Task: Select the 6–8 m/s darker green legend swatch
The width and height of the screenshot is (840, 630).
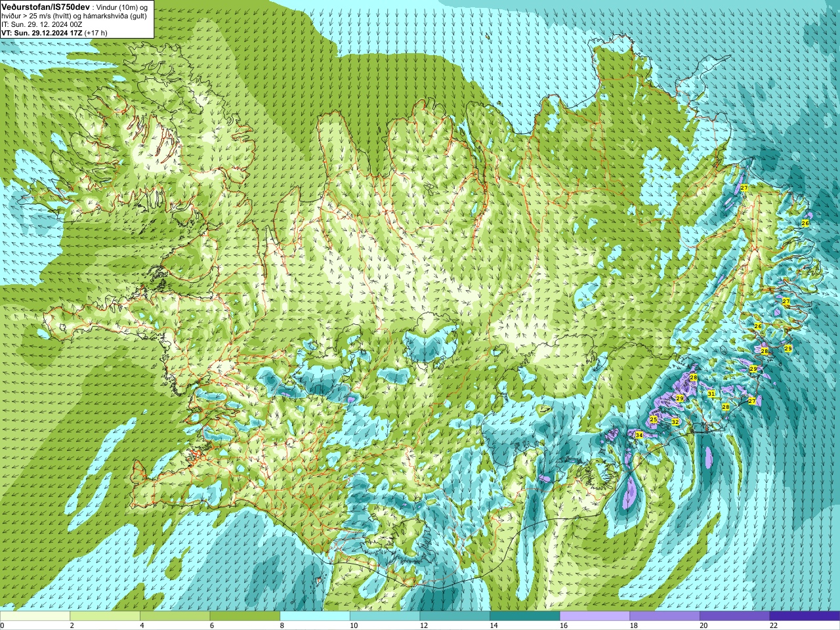Action: click(x=245, y=616)
